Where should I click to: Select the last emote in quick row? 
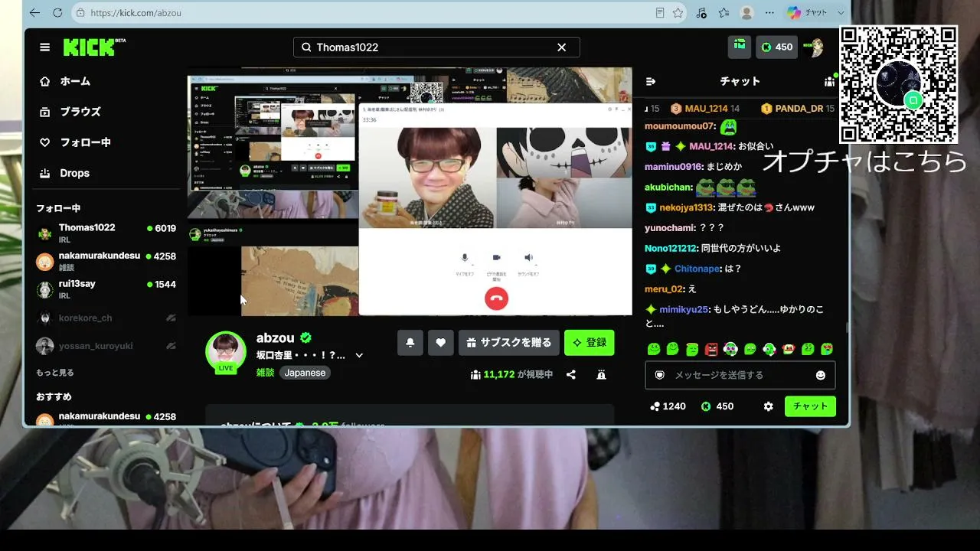827,349
